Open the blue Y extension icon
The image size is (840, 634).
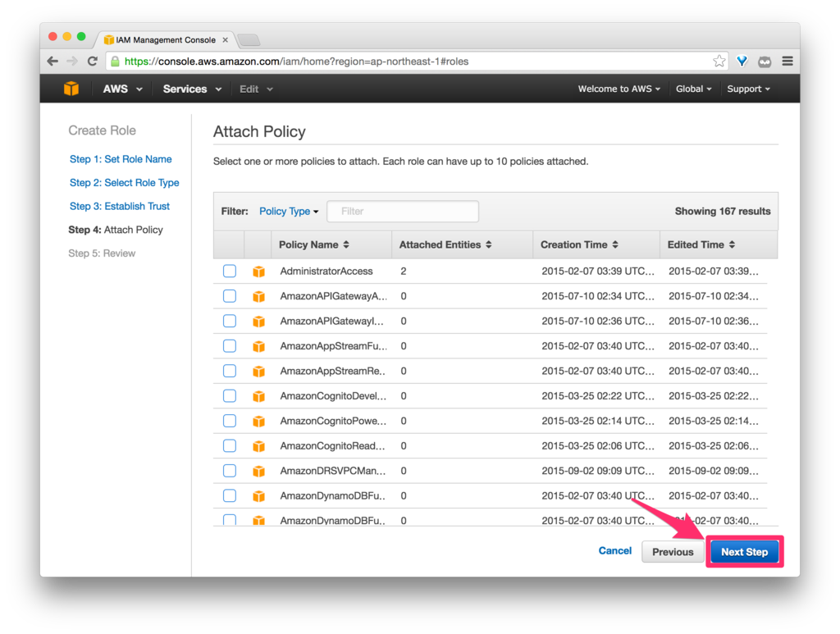coord(742,61)
